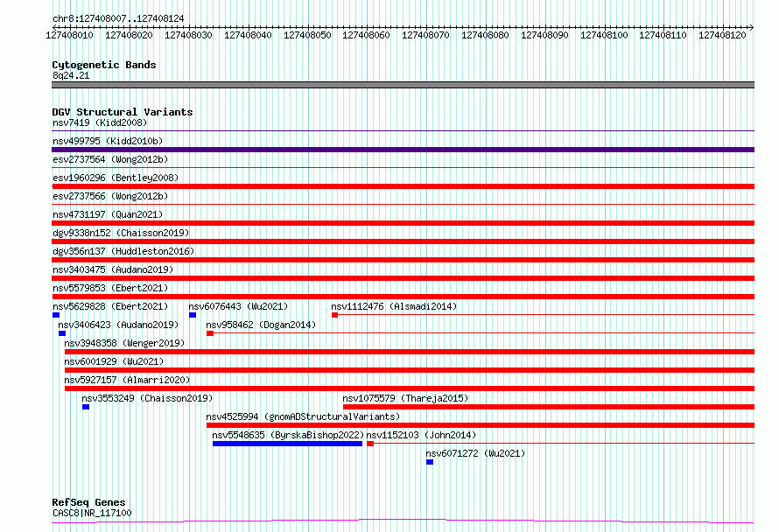Viewport: 779px width, 532px height.
Task: Click the red start block of nsv958462
Action: [x=210, y=333]
